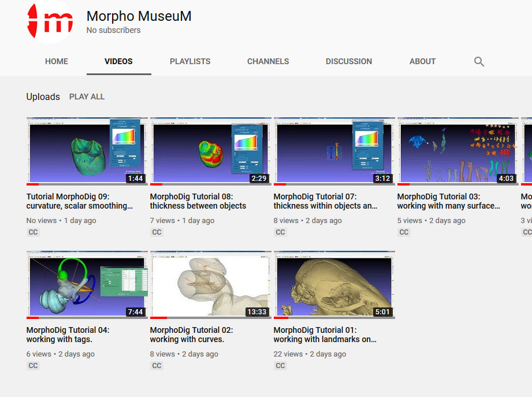The width and height of the screenshot is (532, 397).
Task: Click CC badge under Tutorial 08 video
Action: 157,232
